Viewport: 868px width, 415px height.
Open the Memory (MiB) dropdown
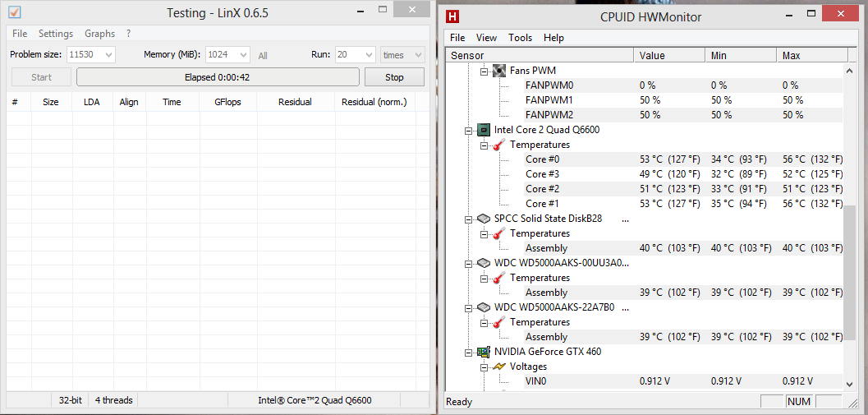[x=244, y=55]
